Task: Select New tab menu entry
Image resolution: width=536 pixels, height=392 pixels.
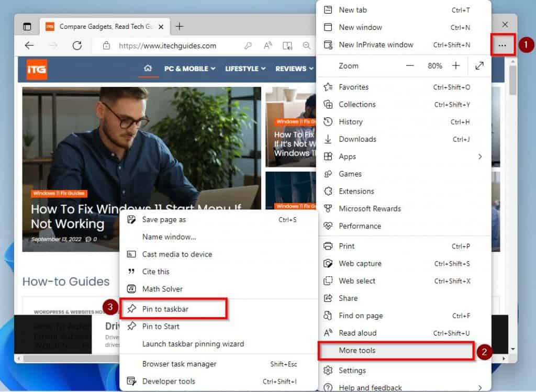Action: 404,10
